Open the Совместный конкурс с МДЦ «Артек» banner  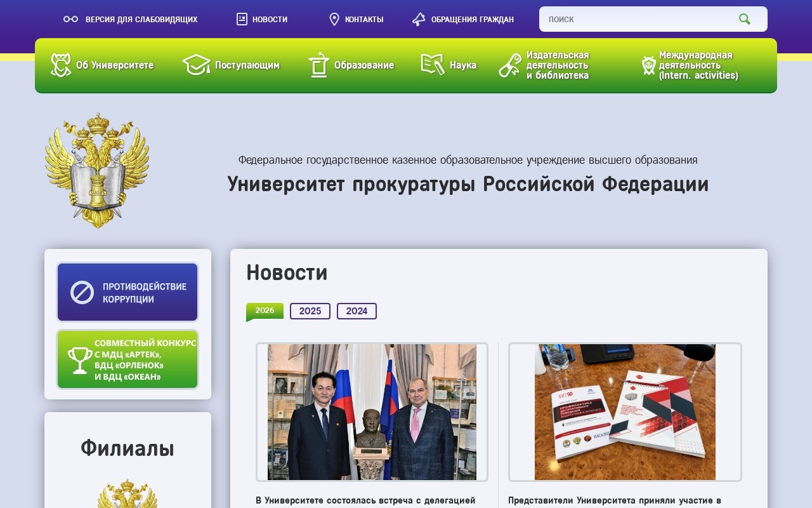[x=128, y=359]
